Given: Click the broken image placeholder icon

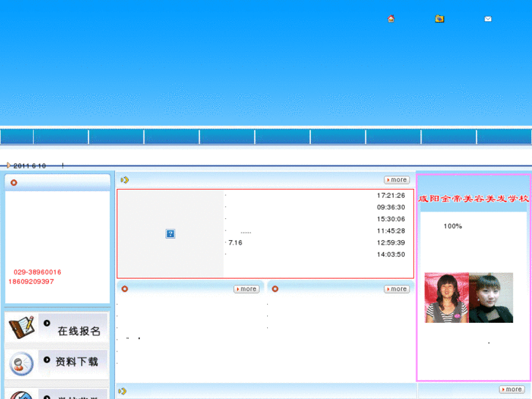Looking at the screenshot, I should coord(171,234).
